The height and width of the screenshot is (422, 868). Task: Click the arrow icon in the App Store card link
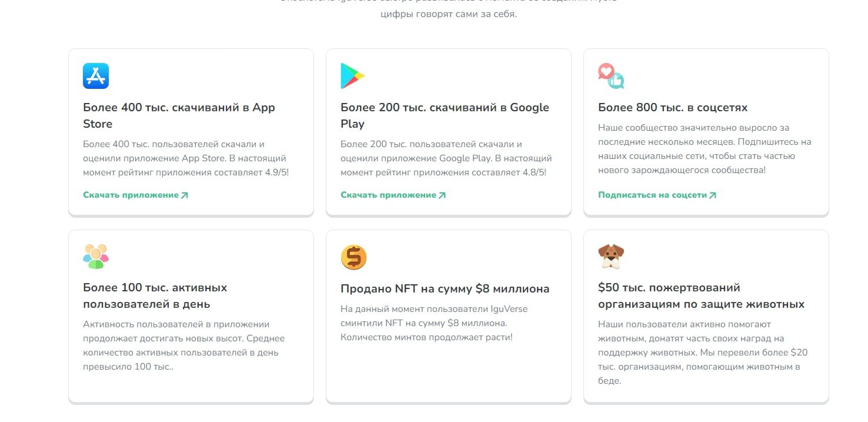click(x=185, y=195)
